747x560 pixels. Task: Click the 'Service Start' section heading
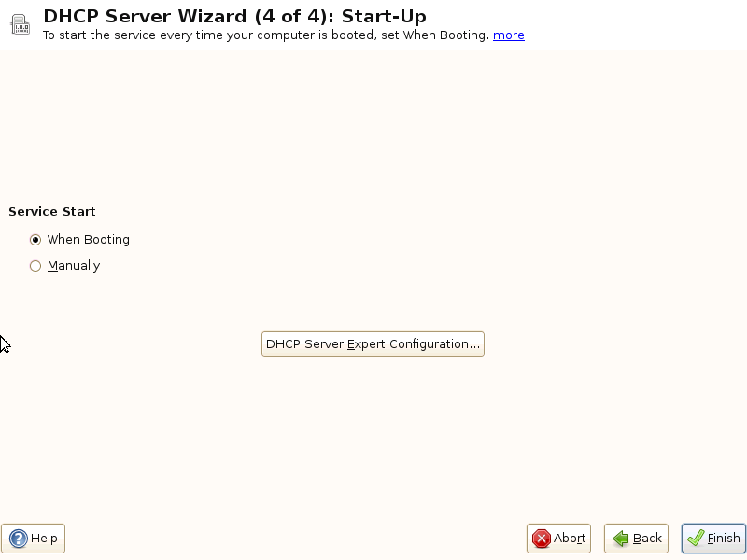[52, 212]
